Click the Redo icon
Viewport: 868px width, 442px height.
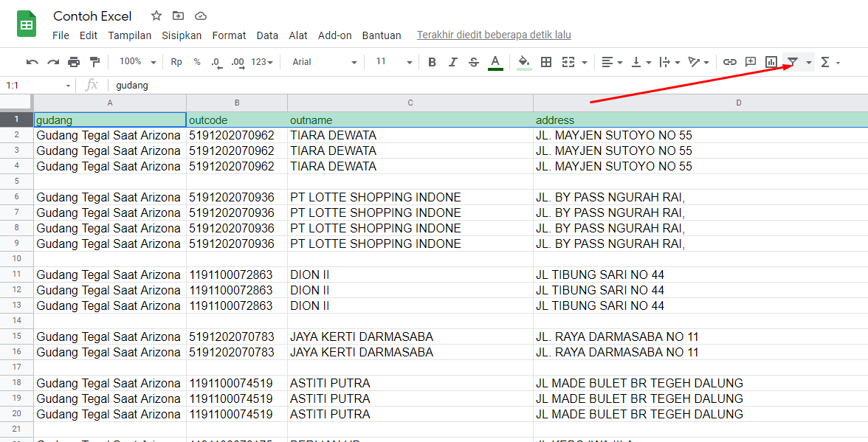(x=53, y=62)
